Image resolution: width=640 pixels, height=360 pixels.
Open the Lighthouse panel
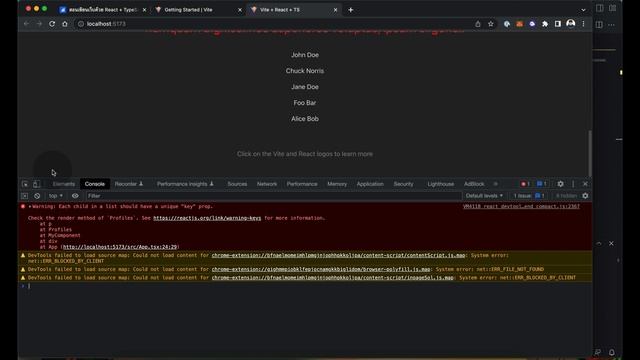click(x=441, y=184)
